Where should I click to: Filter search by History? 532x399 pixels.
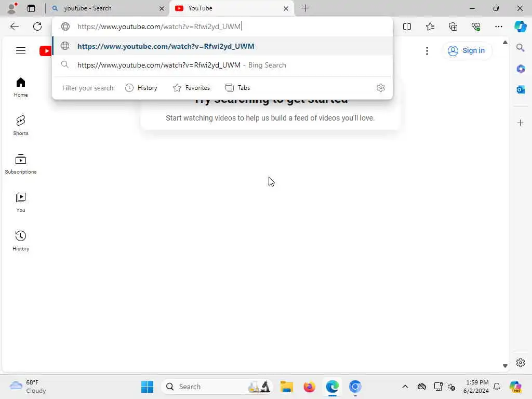(141, 88)
